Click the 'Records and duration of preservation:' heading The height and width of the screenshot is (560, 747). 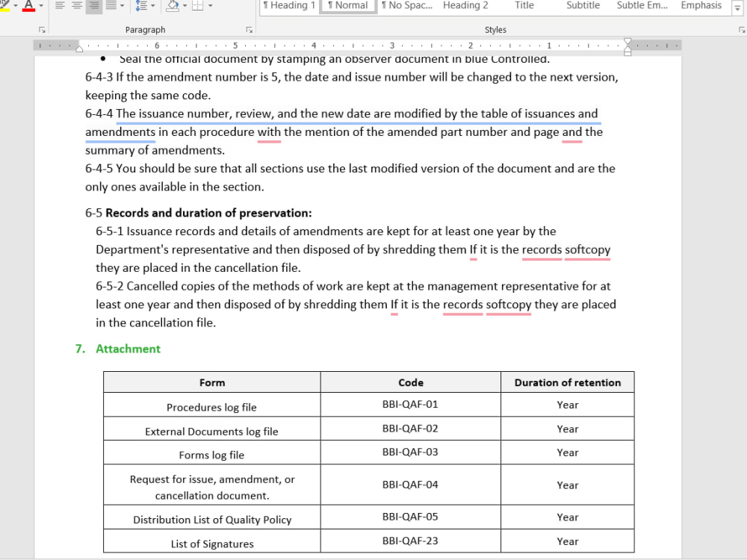pos(208,213)
